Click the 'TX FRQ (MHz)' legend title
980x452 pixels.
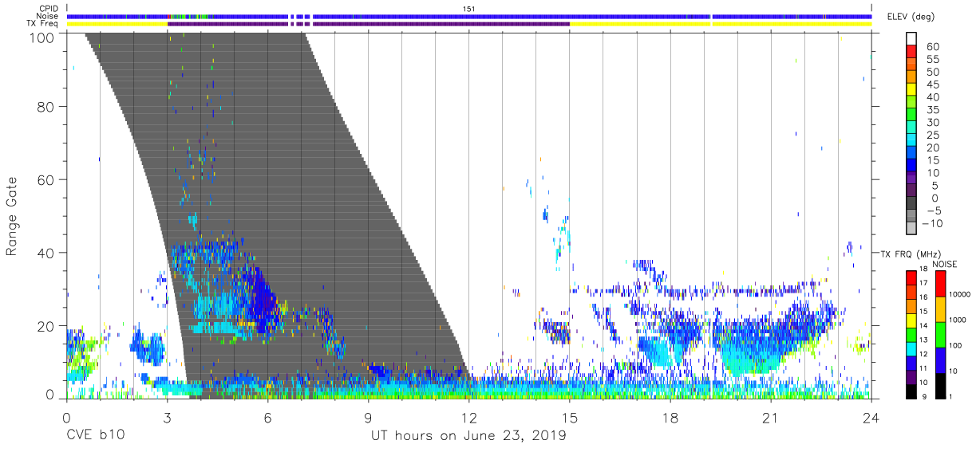tap(910, 254)
